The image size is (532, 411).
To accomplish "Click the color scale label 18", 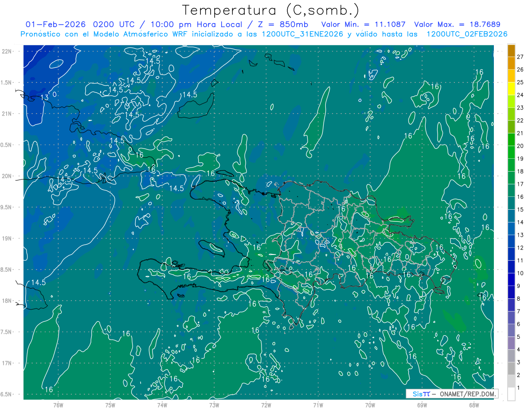I will [x=520, y=171].
